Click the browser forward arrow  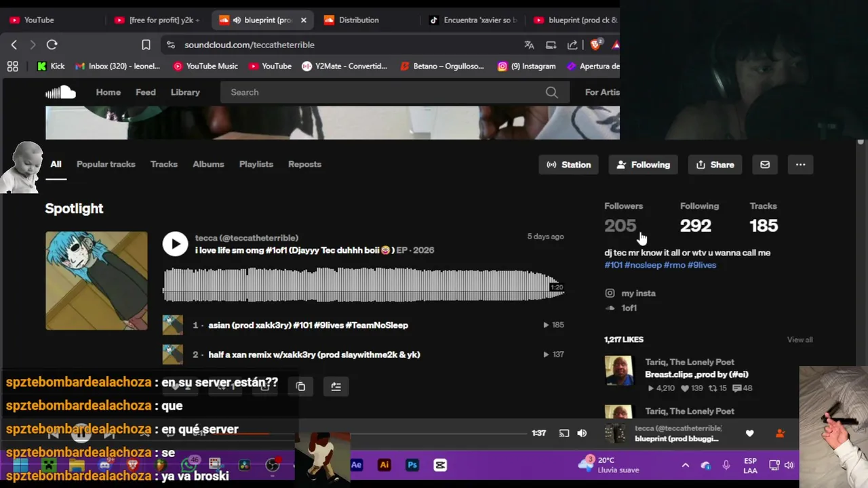(33, 45)
